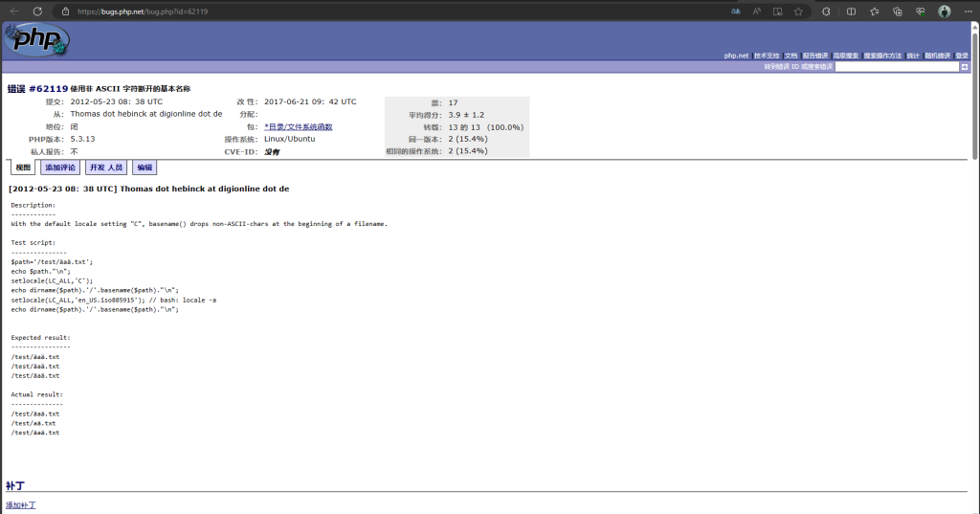The image size is (980, 514).
Task: Open the 编辑 tab
Action: click(x=145, y=168)
